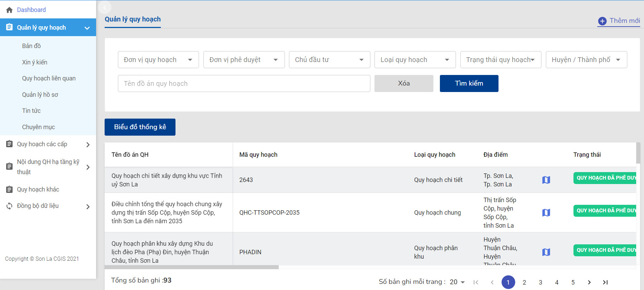Collapse sidebar with the top arrow button
This screenshot has height=290, width=644.
coord(105,7)
